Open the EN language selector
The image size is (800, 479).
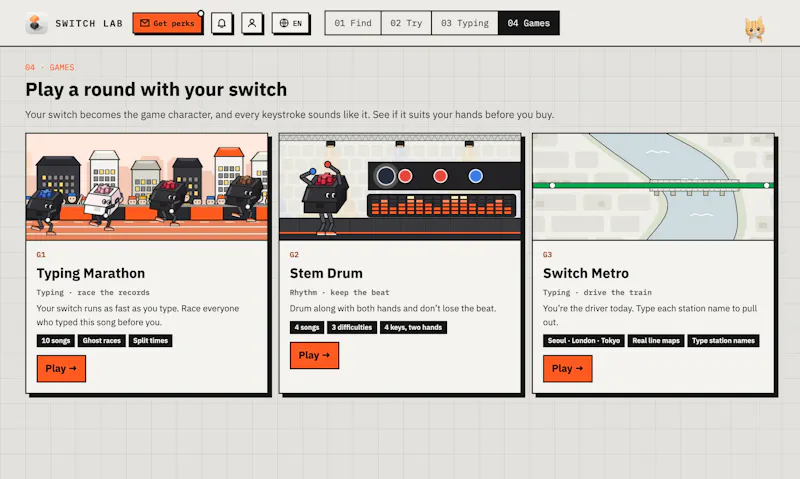coord(291,23)
